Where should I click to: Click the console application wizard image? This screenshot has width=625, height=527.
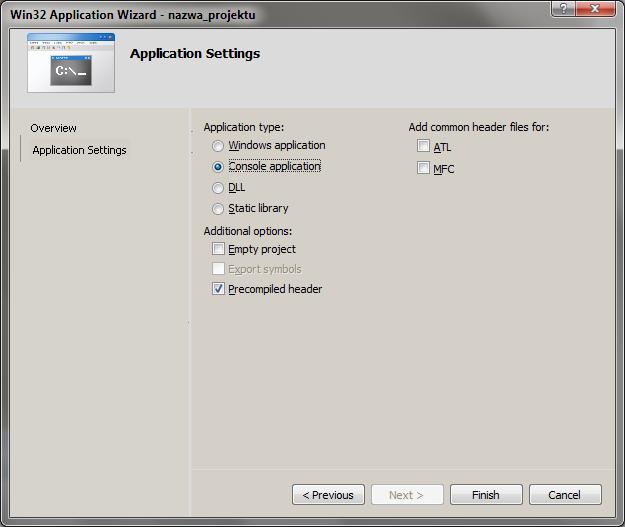pyautogui.click(x=71, y=63)
